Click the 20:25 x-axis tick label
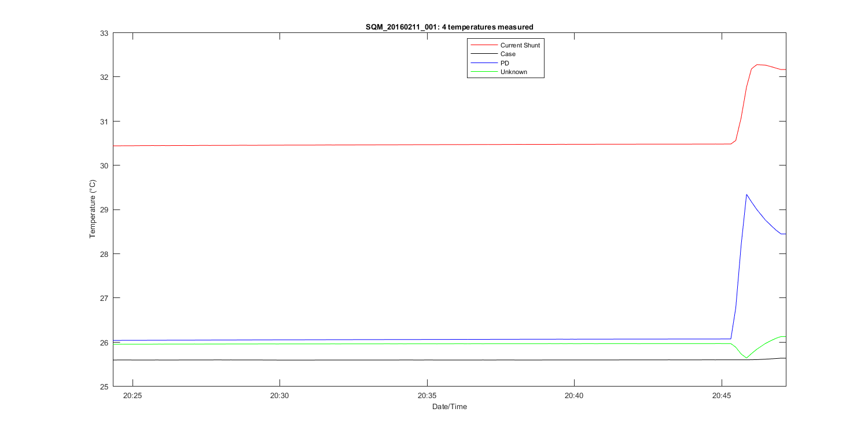868x434 pixels. pyautogui.click(x=133, y=396)
